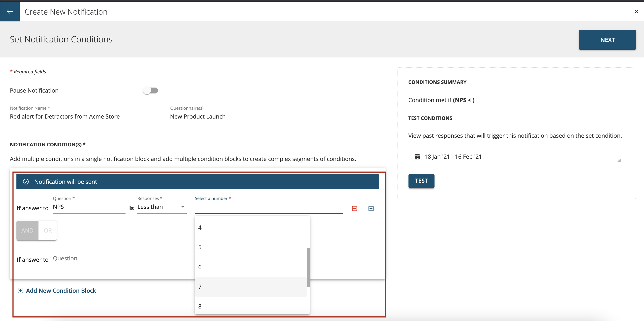Add condition with blue plus icon
Screen dimensions: 644x321
(x=371, y=208)
